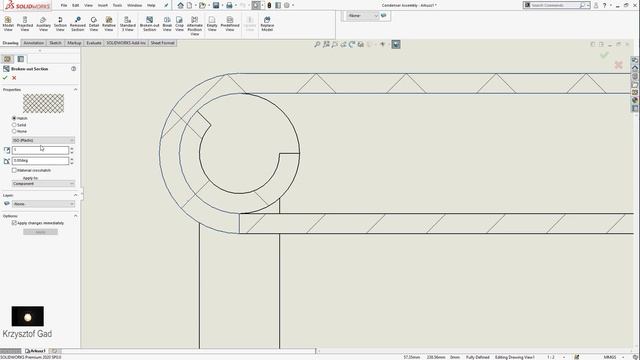Activate the Section View tool
This screenshot has height=360, width=640.
(60, 24)
